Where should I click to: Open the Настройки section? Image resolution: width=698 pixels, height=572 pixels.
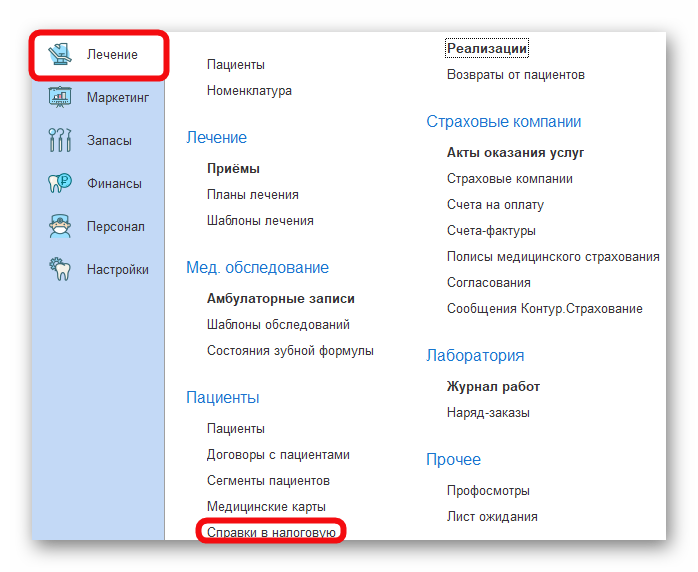coord(99,269)
